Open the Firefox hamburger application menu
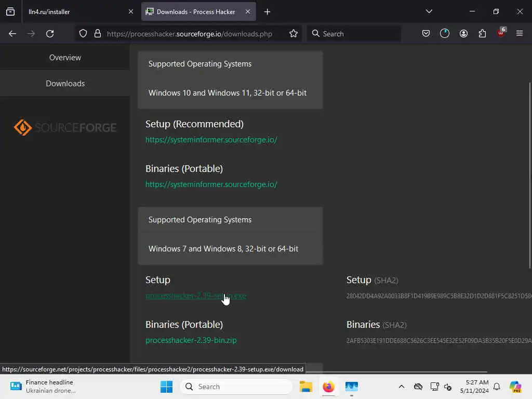The width and height of the screenshot is (532, 399). coord(520,33)
